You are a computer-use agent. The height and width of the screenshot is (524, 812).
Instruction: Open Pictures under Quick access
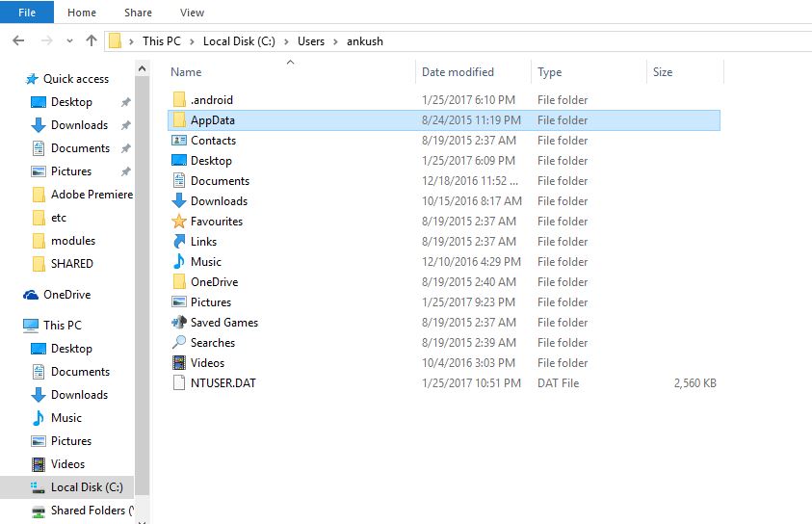click(71, 171)
